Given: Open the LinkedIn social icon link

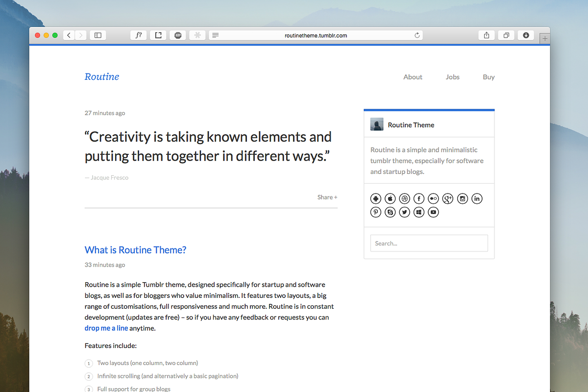Looking at the screenshot, I should 477,198.
